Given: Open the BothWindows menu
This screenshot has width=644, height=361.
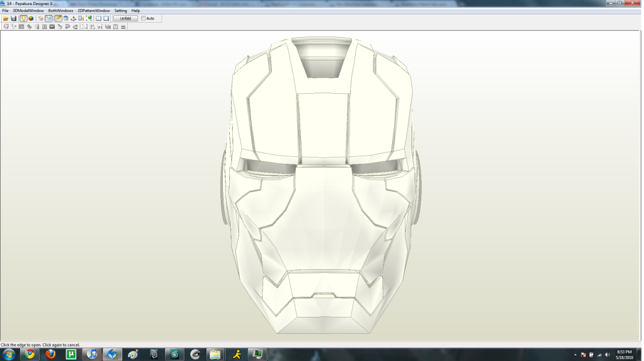Looking at the screenshot, I should 61,11.
